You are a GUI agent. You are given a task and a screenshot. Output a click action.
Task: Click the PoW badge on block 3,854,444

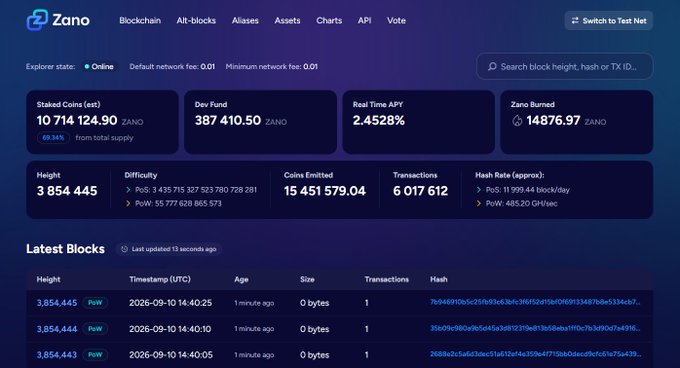95,329
